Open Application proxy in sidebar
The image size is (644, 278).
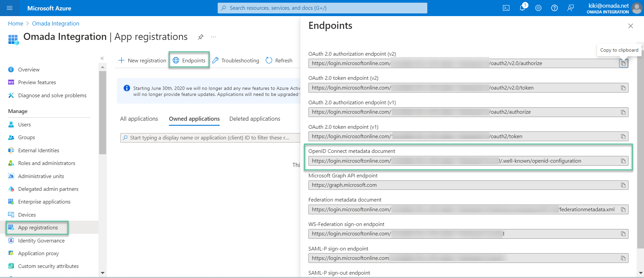pos(38,253)
